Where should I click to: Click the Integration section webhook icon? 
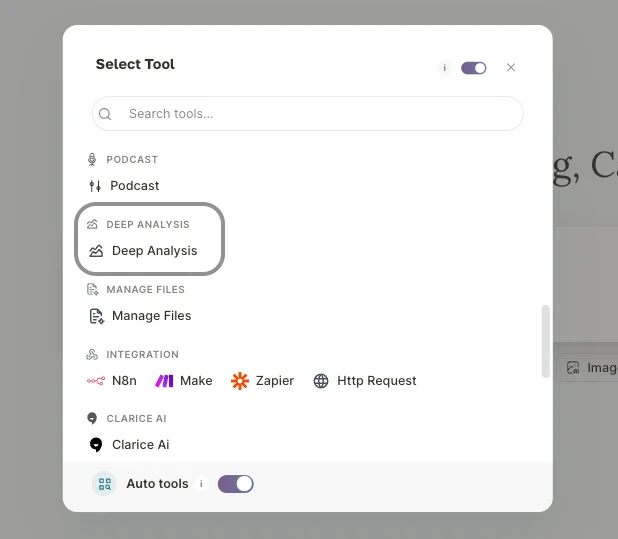tap(92, 355)
